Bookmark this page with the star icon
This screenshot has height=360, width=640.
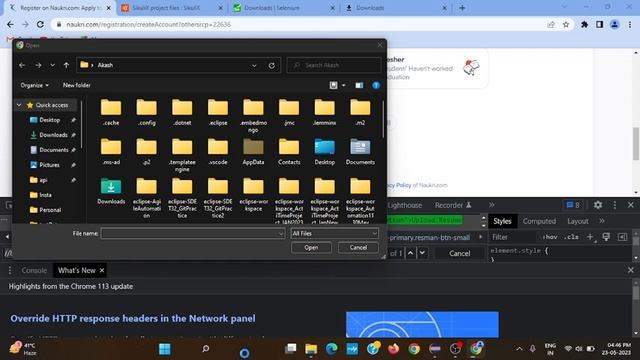566,24
